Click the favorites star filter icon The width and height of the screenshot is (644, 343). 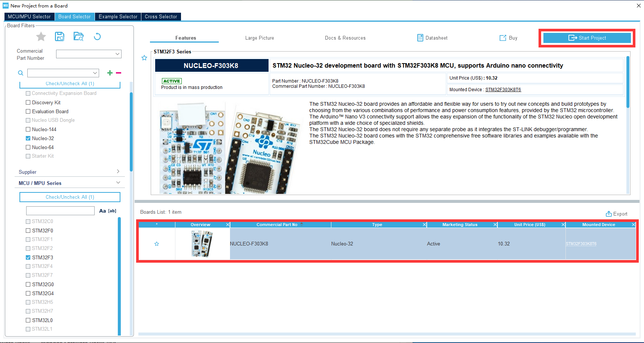click(41, 37)
